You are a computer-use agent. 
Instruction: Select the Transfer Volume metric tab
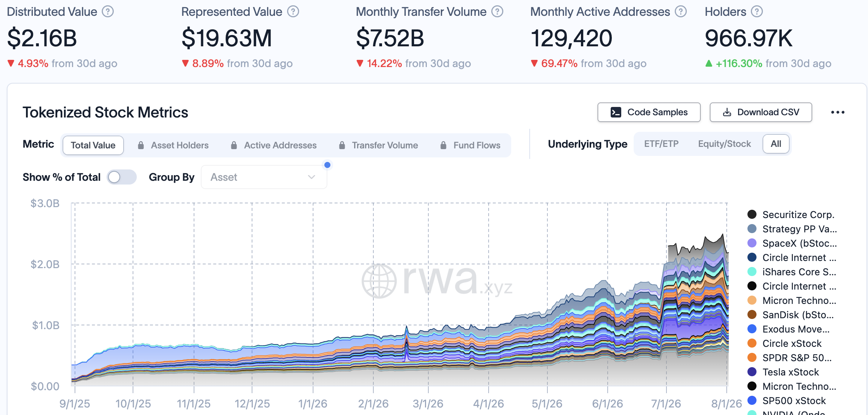[x=379, y=145]
